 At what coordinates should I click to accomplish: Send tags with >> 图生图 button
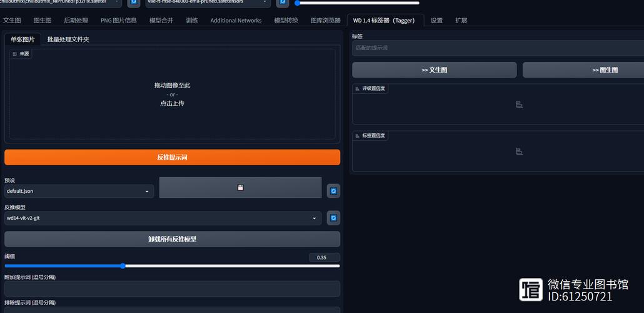[x=583, y=70]
